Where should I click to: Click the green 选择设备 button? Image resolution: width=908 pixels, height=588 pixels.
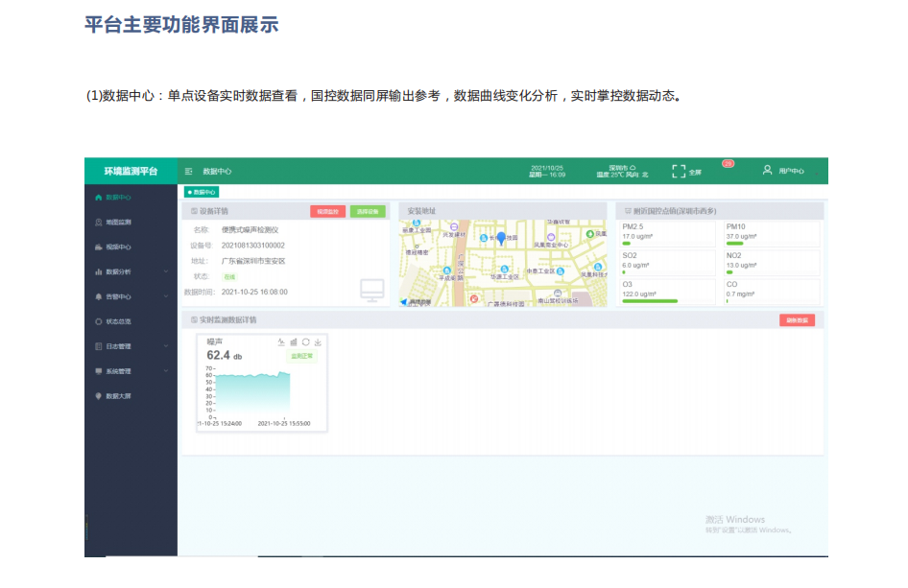(368, 212)
